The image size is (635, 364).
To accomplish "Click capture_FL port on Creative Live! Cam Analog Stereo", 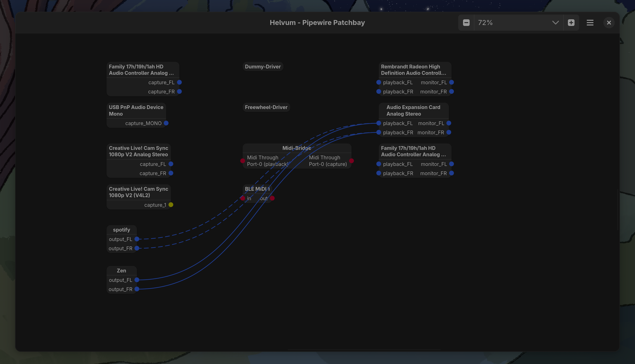I will coord(171,164).
